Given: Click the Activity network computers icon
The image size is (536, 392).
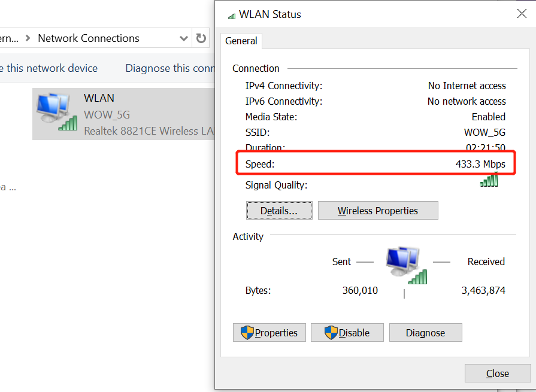Looking at the screenshot, I should (x=406, y=265).
